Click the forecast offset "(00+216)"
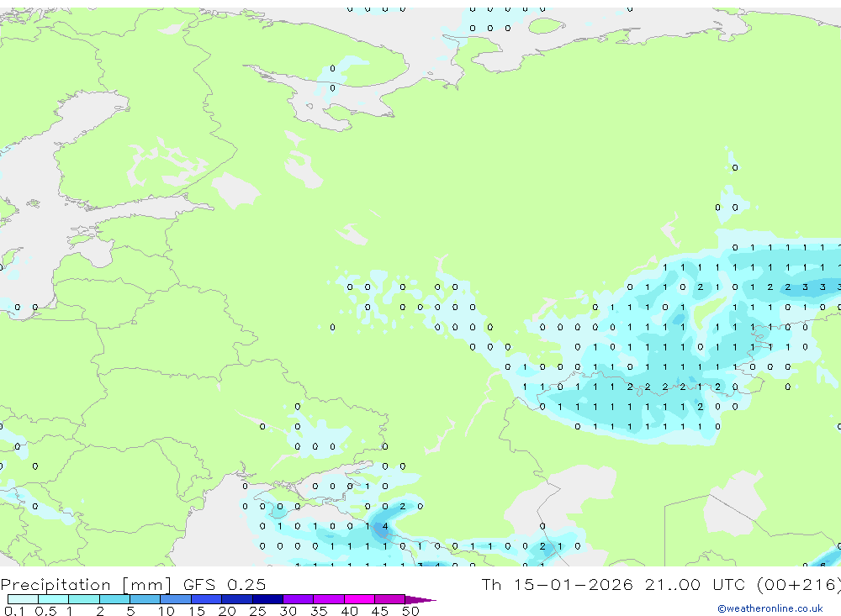This screenshot has height=616, width=841. pyautogui.click(x=799, y=584)
